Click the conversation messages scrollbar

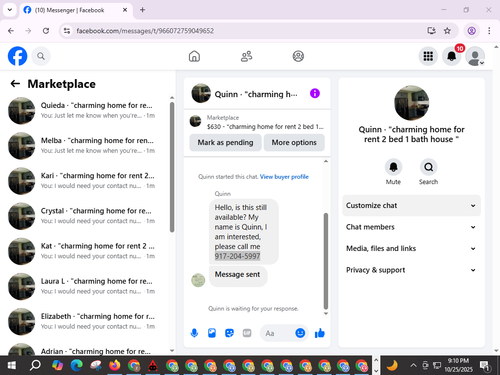click(x=326, y=261)
